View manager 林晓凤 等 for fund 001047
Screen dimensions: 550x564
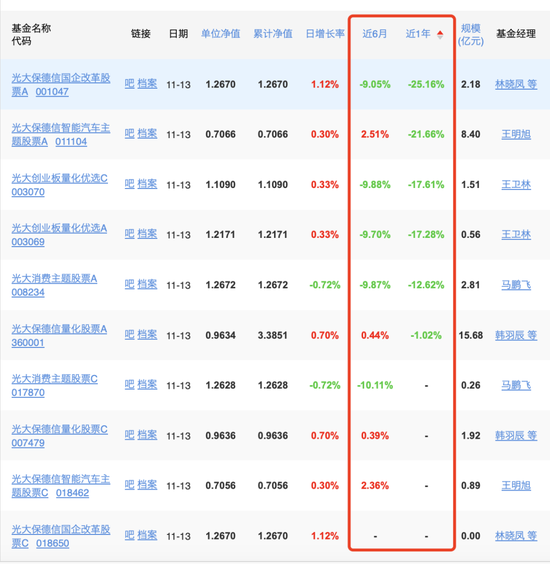point(516,85)
